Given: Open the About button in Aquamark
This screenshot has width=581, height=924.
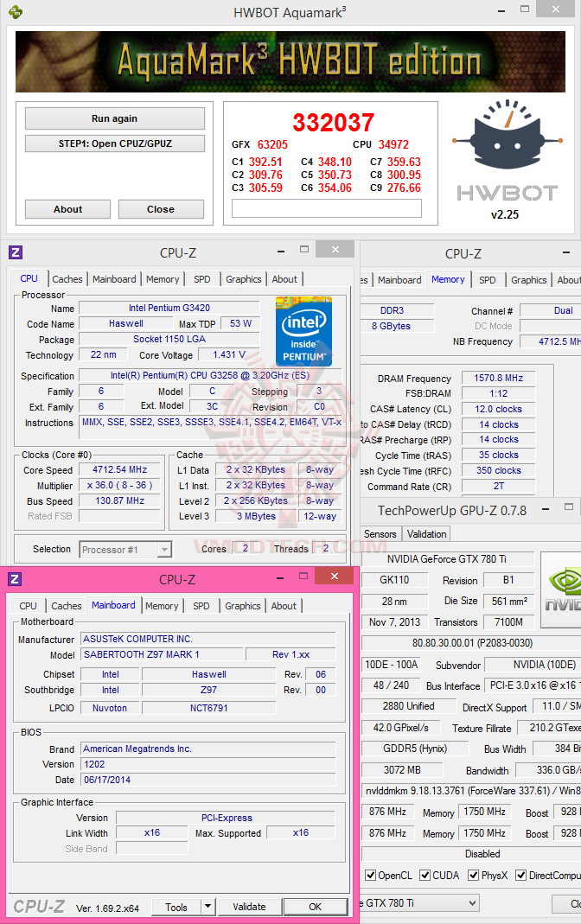Looking at the screenshot, I should click(67, 209).
